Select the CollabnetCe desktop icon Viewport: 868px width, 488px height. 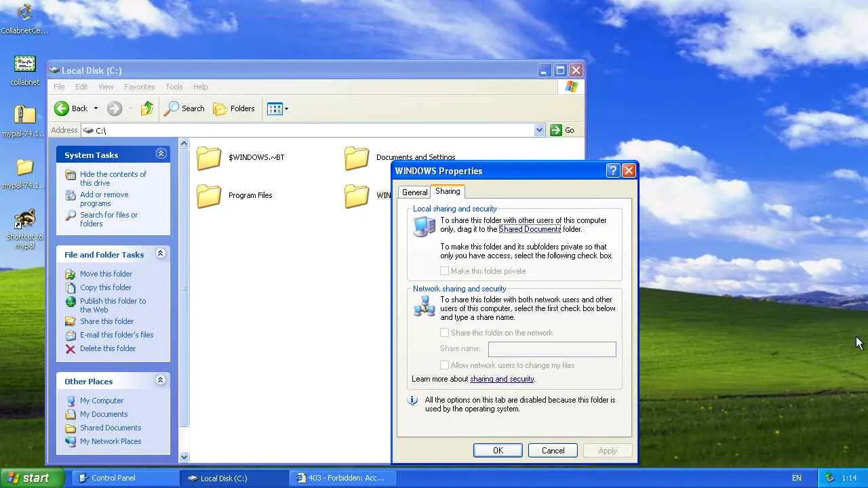click(x=24, y=12)
